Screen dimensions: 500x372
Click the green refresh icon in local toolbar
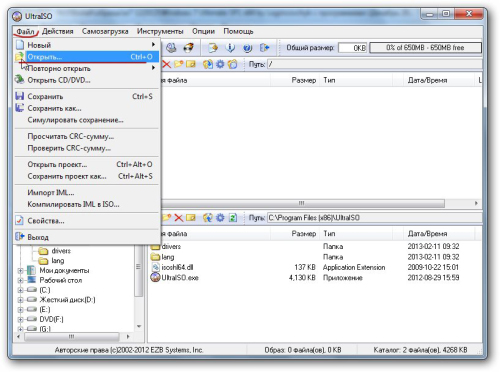click(233, 218)
